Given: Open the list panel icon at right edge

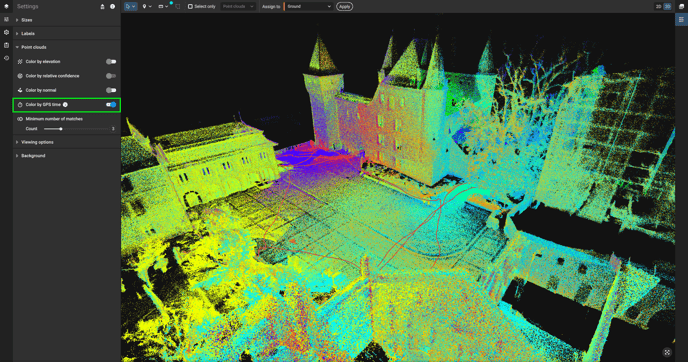Looking at the screenshot, I should pyautogui.click(x=681, y=20).
